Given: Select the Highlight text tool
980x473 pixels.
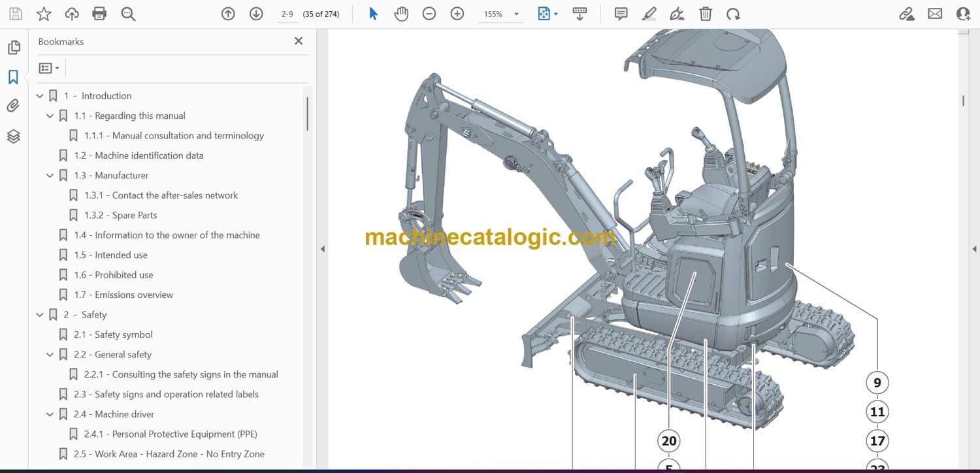Looking at the screenshot, I should click(649, 14).
